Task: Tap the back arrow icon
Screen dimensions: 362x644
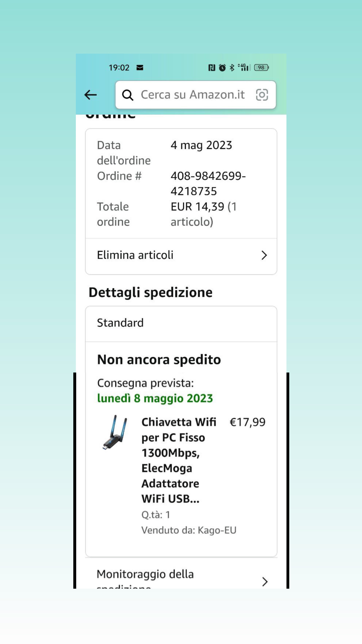Action: pyautogui.click(x=90, y=95)
